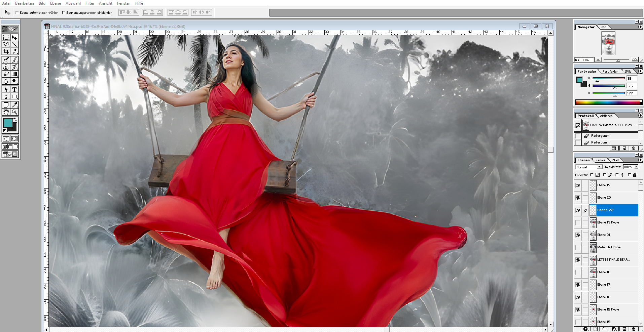
Task: Show layer Ebene 13 Kopie
Action: [578, 222]
